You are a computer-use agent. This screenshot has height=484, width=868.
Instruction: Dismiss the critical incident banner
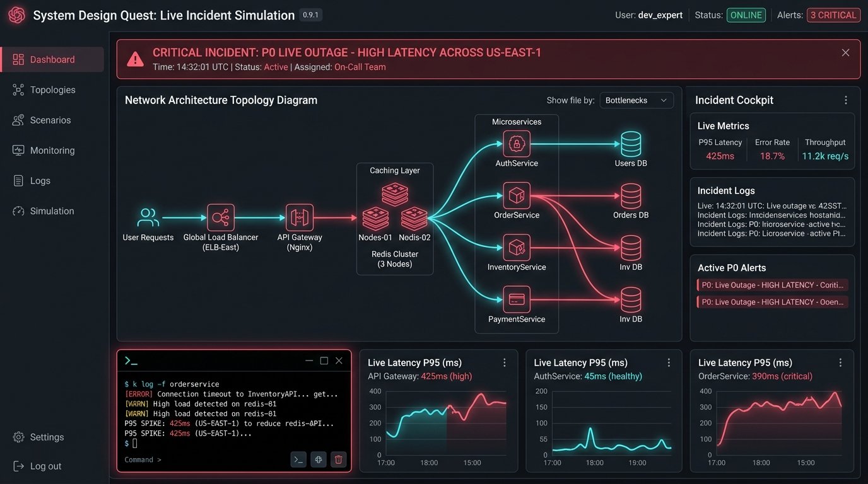tap(845, 53)
